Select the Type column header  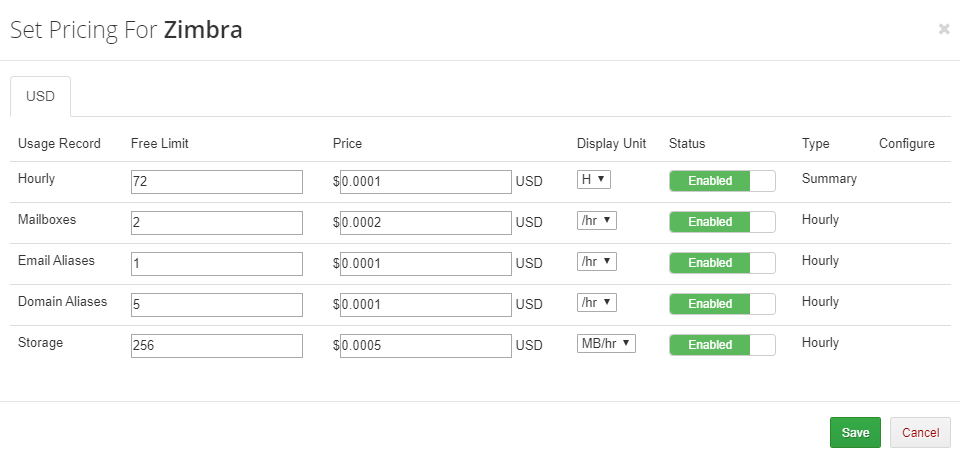click(816, 143)
